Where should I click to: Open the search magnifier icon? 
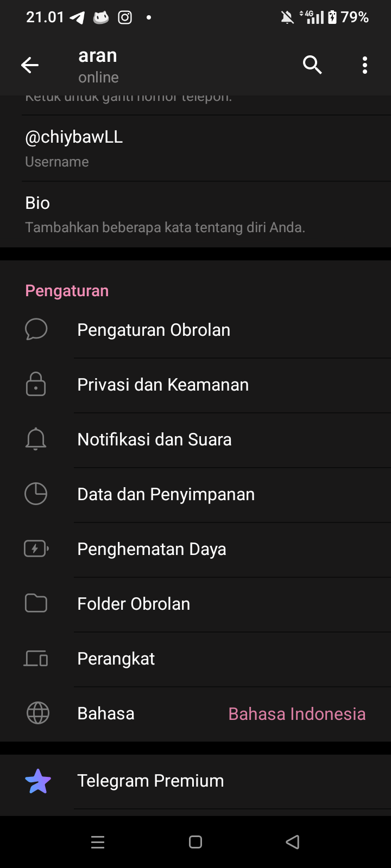(x=312, y=65)
